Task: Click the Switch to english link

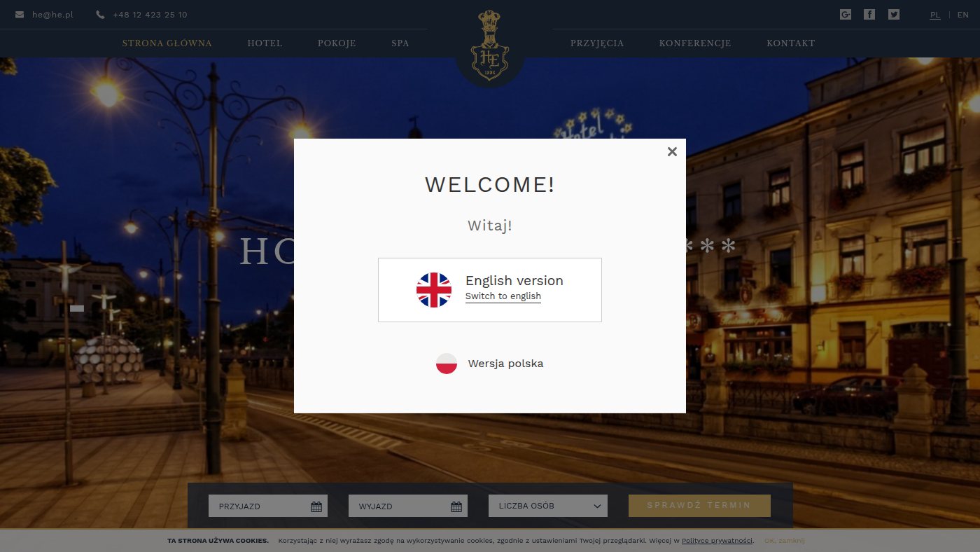Action: (x=503, y=296)
